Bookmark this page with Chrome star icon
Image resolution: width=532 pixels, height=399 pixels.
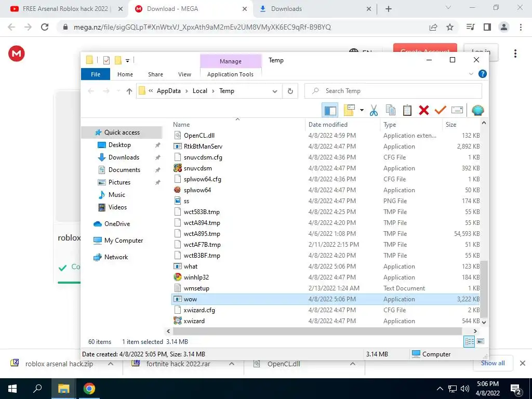point(450,27)
